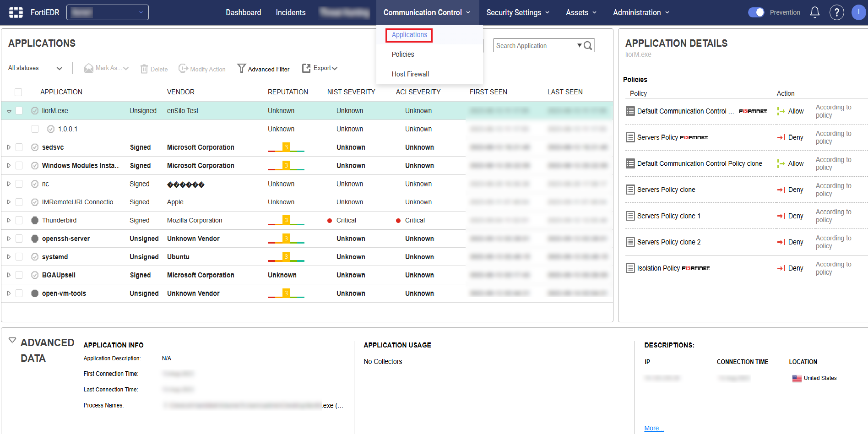Click the notifications bell icon
Image resolution: width=868 pixels, height=434 pixels.
click(814, 12)
